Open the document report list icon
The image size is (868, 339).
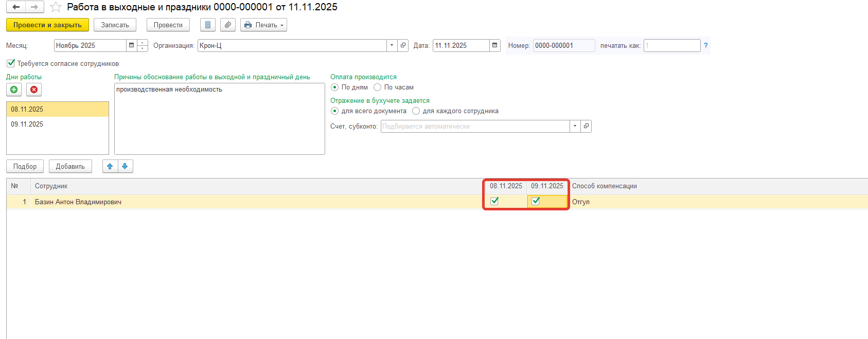pyautogui.click(x=207, y=25)
